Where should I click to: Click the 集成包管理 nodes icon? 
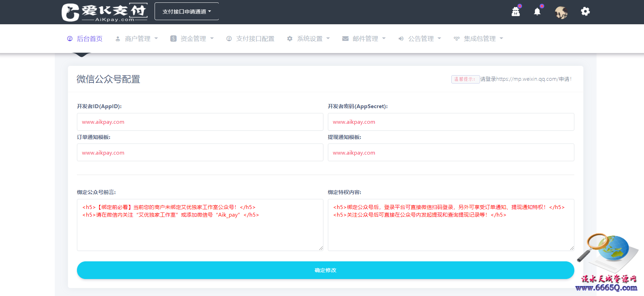coord(457,38)
